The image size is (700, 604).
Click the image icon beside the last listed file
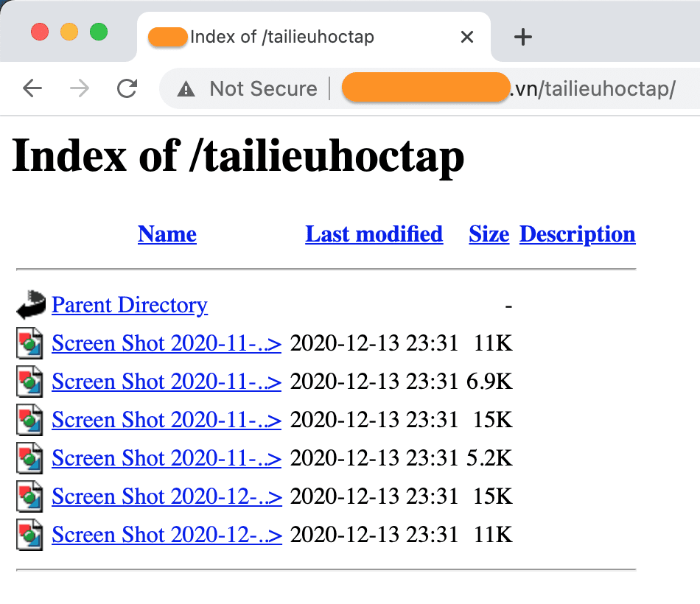click(28, 535)
